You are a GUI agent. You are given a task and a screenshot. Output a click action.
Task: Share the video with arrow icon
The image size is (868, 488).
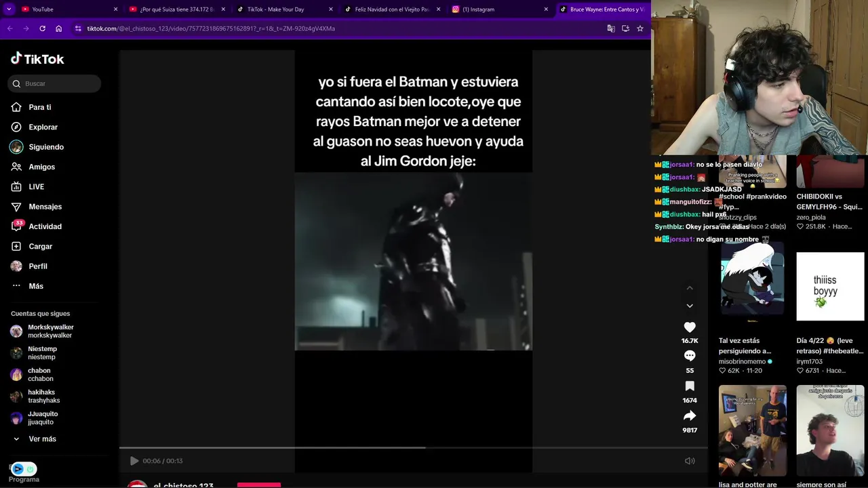click(690, 415)
